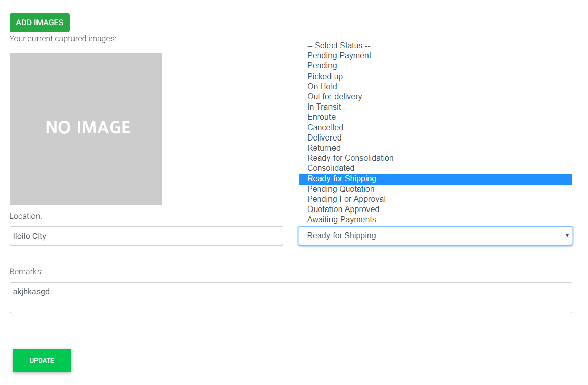The image size is (588, 385).
Task: Set status to On Hold
Action: click(435, 86)
